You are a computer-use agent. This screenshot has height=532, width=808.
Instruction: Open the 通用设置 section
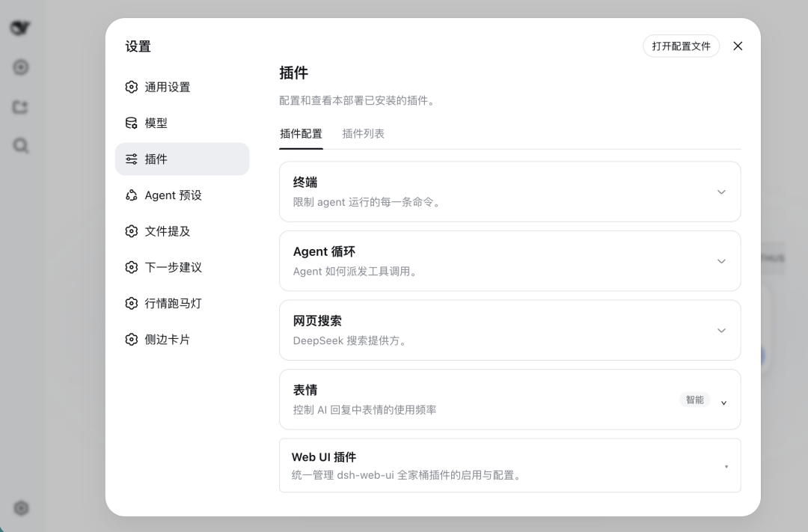pyautogui.click(x=183, y=87)
